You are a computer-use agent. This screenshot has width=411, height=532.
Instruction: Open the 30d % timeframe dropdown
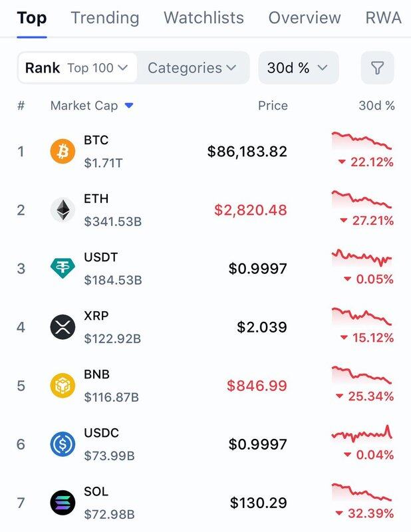(298, 68)
